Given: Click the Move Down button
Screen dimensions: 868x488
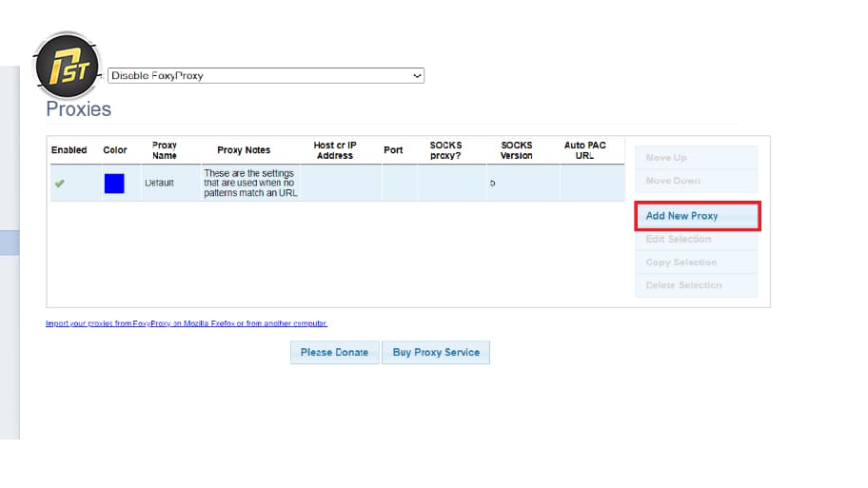Looking at the screenshot, I should 696,181.
